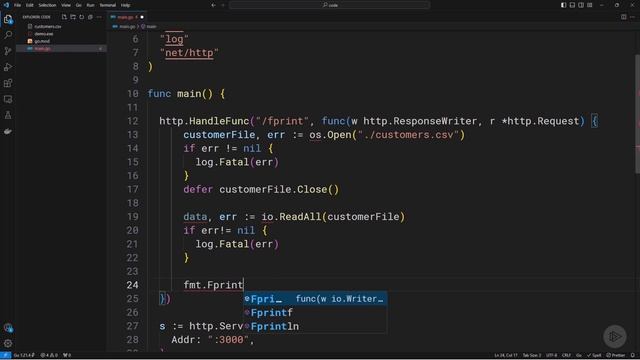
Task: Open the Accounts menu in activity bar
Action: [8, 328]
